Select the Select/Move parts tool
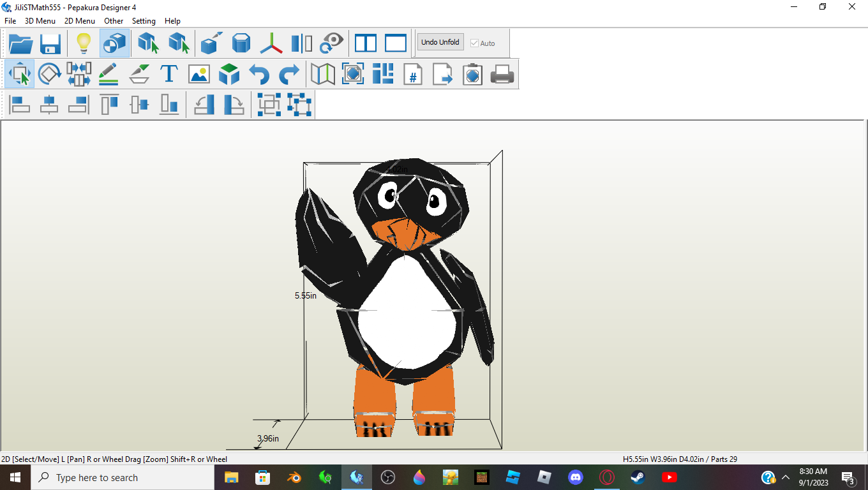Viewport: 868px width, 490px height. (x=20, y=74)
